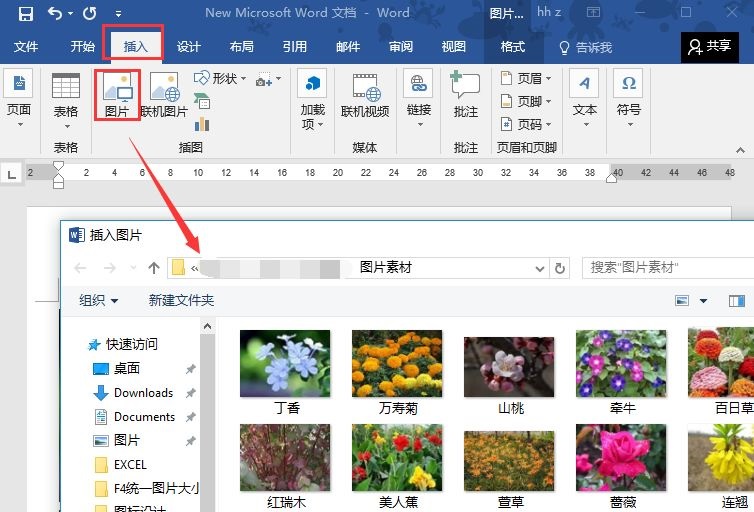Click the preview pane icon in dialog
The height and width of the screenshot is (512, 754).
pos(736,301)
